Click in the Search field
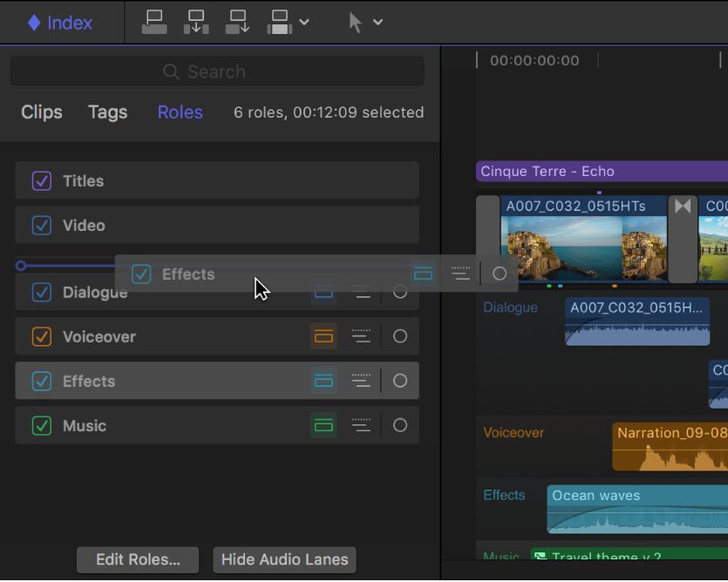 point(217,71)
